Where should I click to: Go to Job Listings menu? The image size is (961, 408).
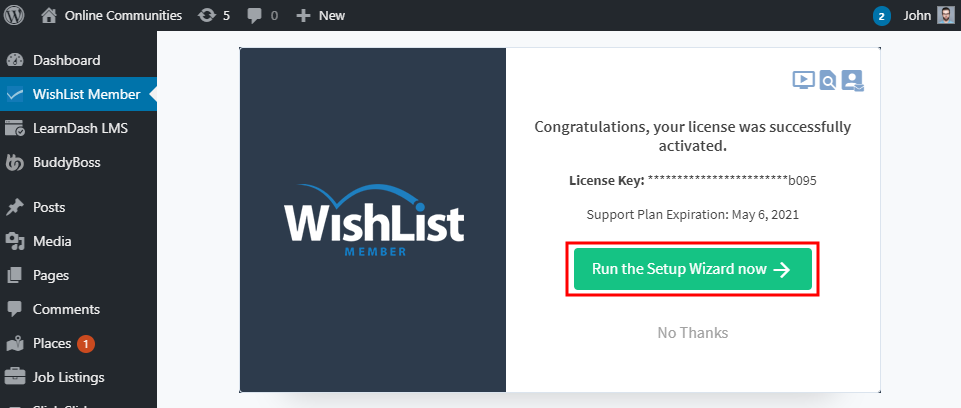[x=68, y=377]
